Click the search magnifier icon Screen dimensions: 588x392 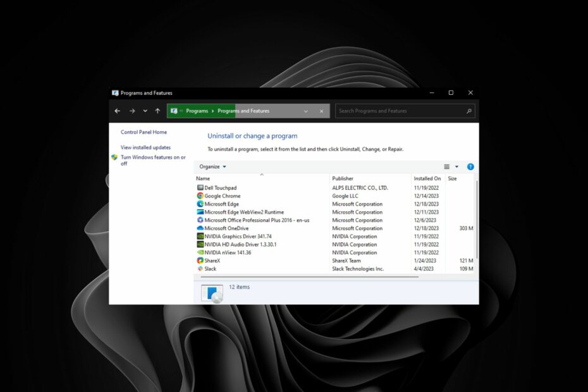click(469, 111)
